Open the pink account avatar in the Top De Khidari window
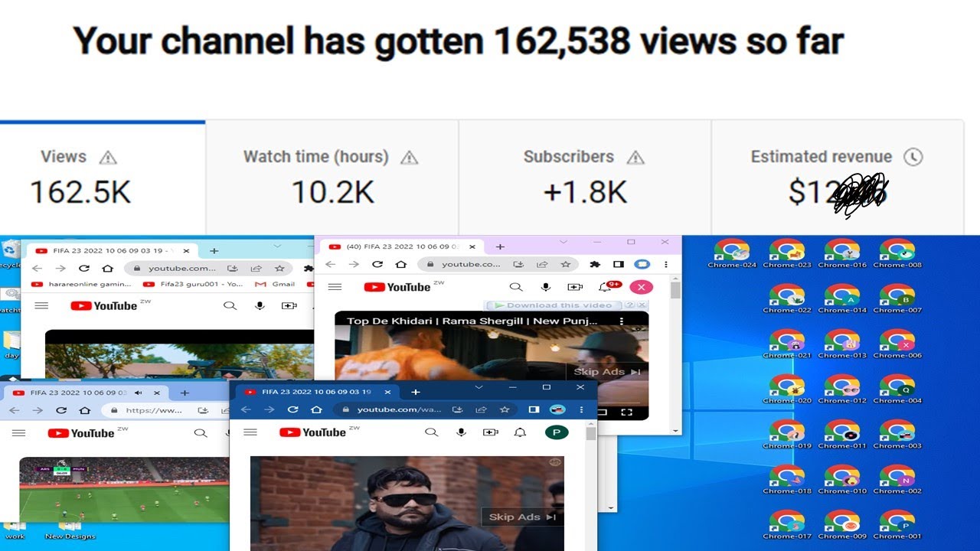This screenshot has height=551, width=980. pyautogui.click(x=641, y=287)
